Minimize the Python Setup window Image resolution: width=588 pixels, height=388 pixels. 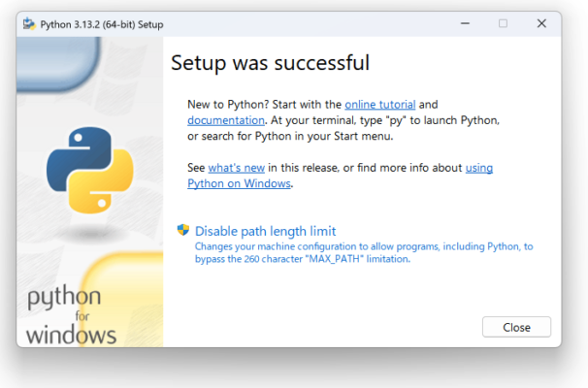click(x=465, y=23)
